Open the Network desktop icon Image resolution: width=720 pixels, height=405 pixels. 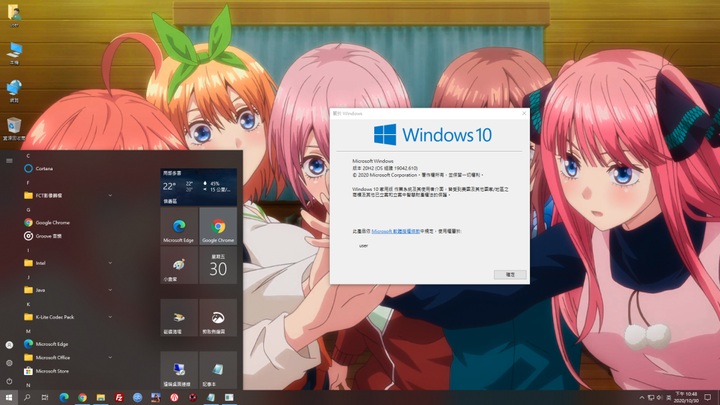[x=14, y=90]
